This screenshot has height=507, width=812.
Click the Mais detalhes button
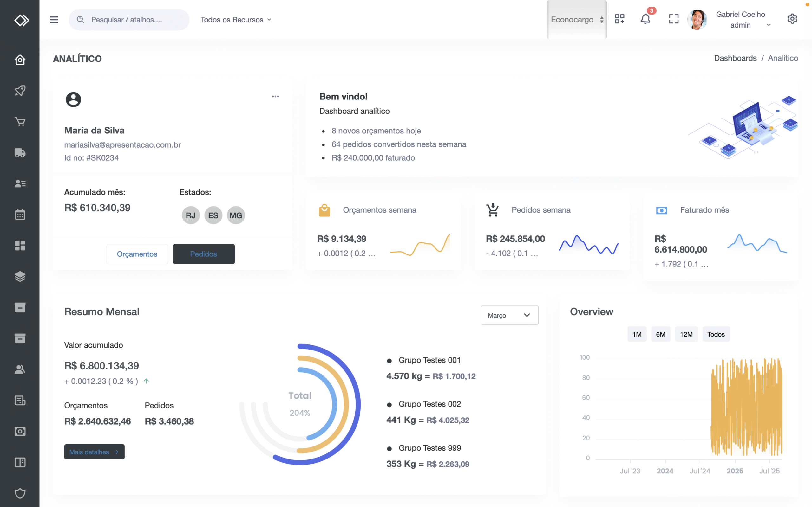[x=94, y=452]
